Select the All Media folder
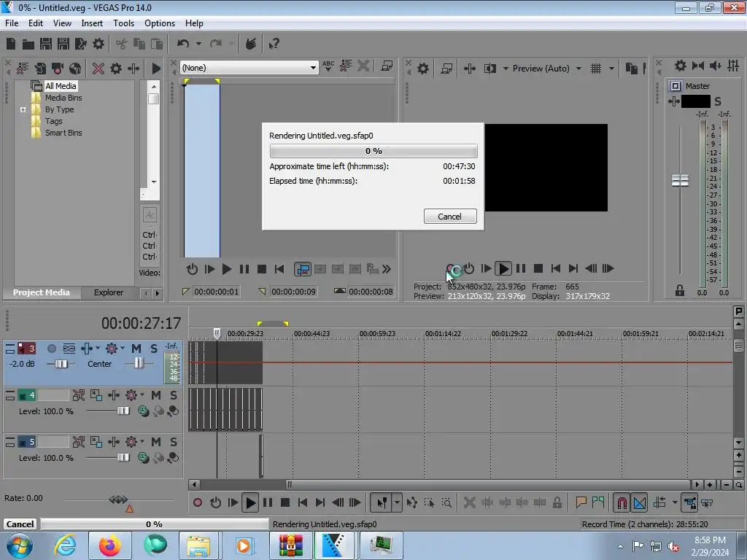Screen dimensions: 747x560 point(61,86)
